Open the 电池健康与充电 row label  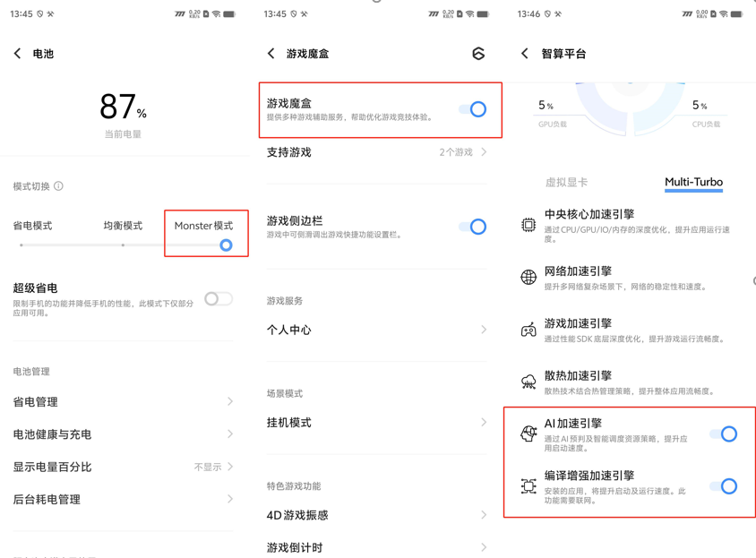(52, 434)
